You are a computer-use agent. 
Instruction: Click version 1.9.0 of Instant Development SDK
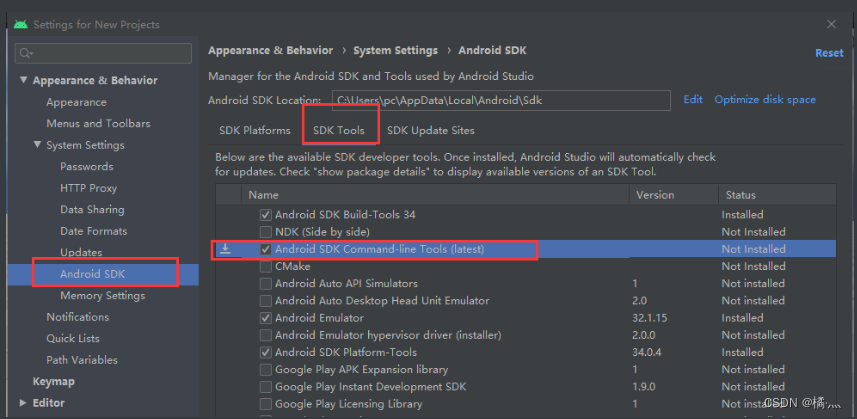[644, 387]
